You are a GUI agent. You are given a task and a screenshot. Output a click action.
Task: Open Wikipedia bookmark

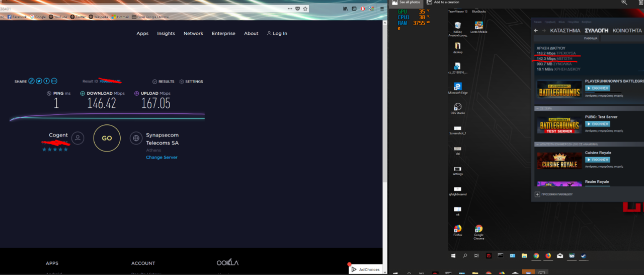pos(99,17)
